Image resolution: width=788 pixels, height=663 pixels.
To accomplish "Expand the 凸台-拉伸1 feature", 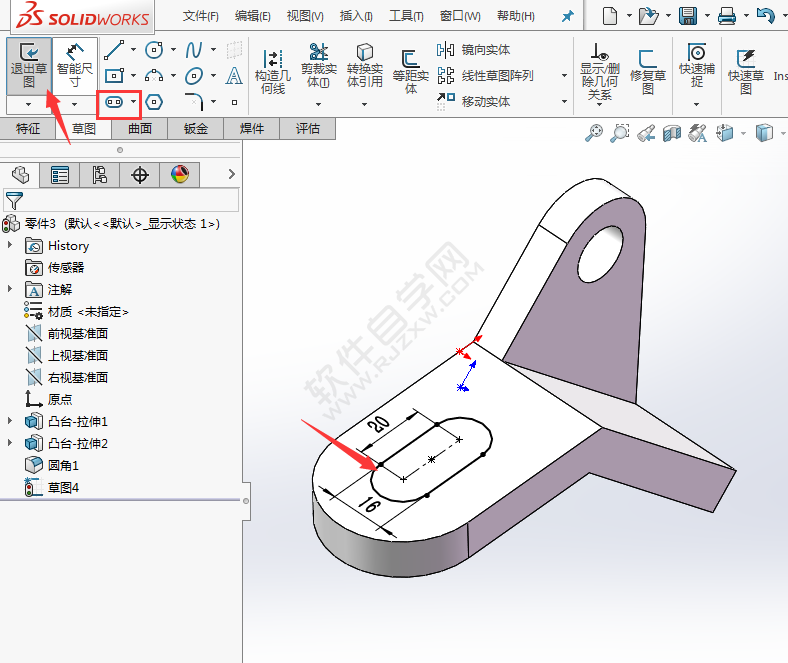I will 10,420.
